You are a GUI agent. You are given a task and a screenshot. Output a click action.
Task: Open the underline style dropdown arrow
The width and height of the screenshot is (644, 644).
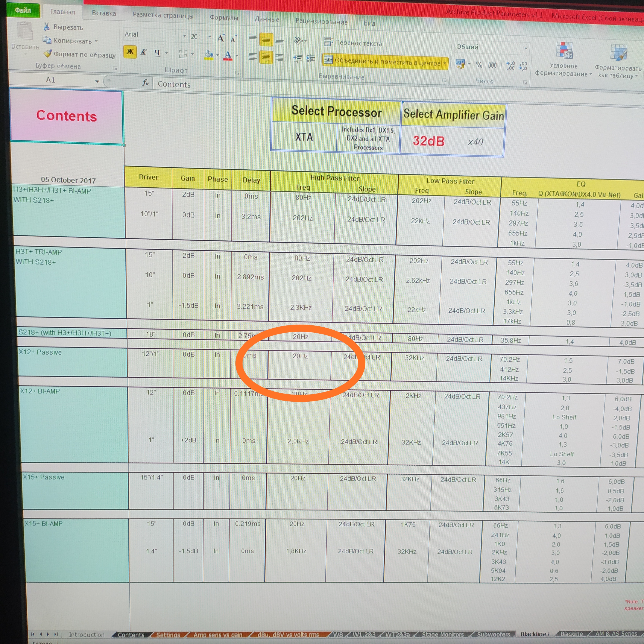tap(166, 53)
